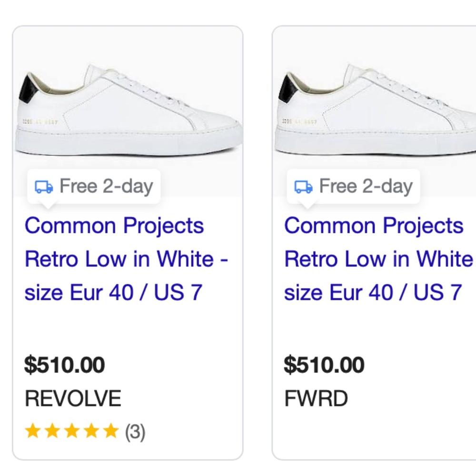
Task: Click the $510.00 price on REVOLVE card
Action: click(65, 365)
